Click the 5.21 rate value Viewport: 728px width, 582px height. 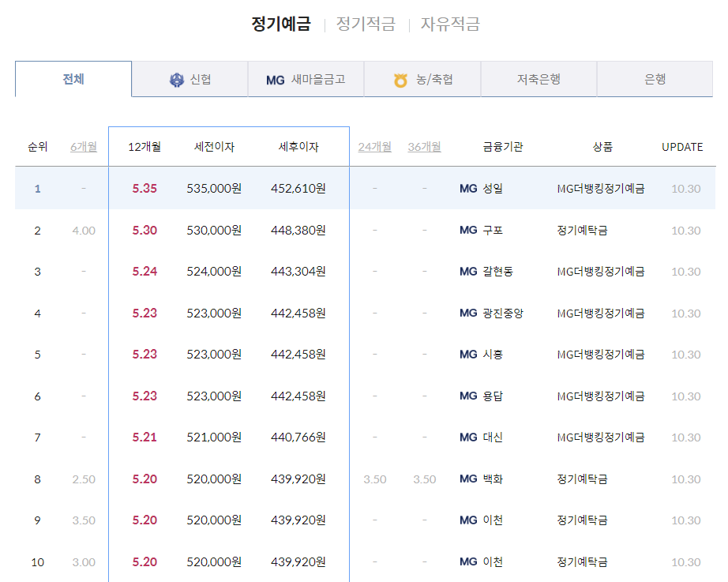tap(144, 437)
